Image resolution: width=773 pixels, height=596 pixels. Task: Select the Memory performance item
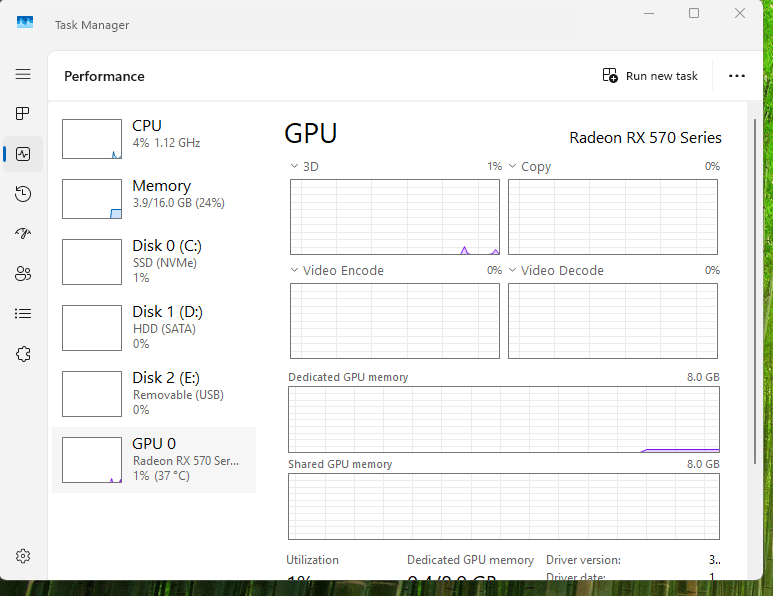(x=154, y=199)
